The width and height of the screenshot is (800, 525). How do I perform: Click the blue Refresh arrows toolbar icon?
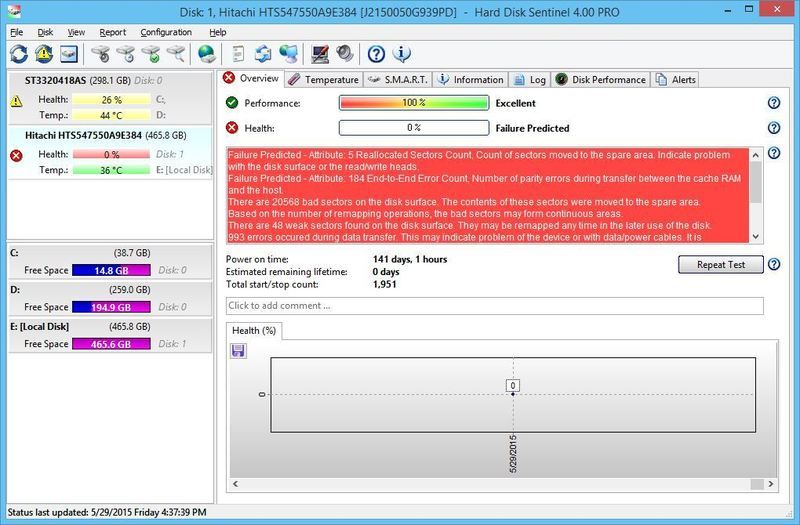19,54
